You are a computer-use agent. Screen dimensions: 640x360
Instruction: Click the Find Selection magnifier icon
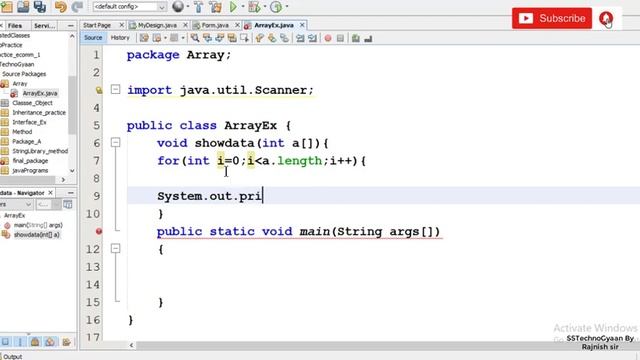195,38
